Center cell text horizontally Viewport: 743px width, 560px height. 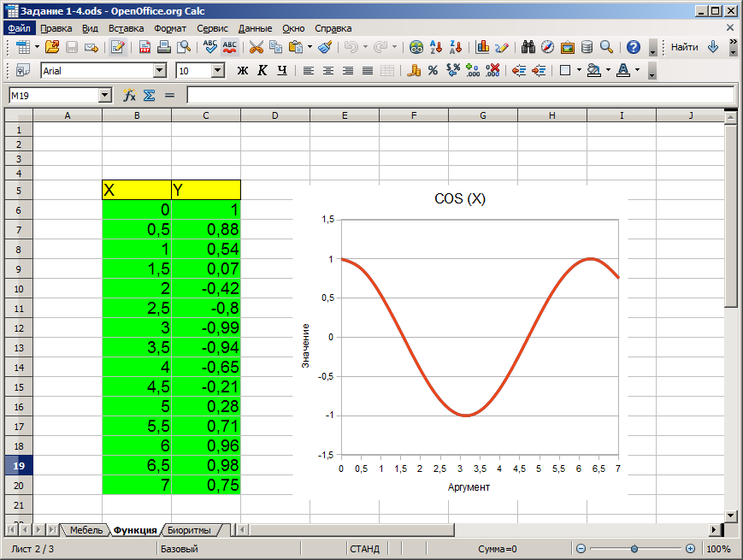[x=328, y=71]
